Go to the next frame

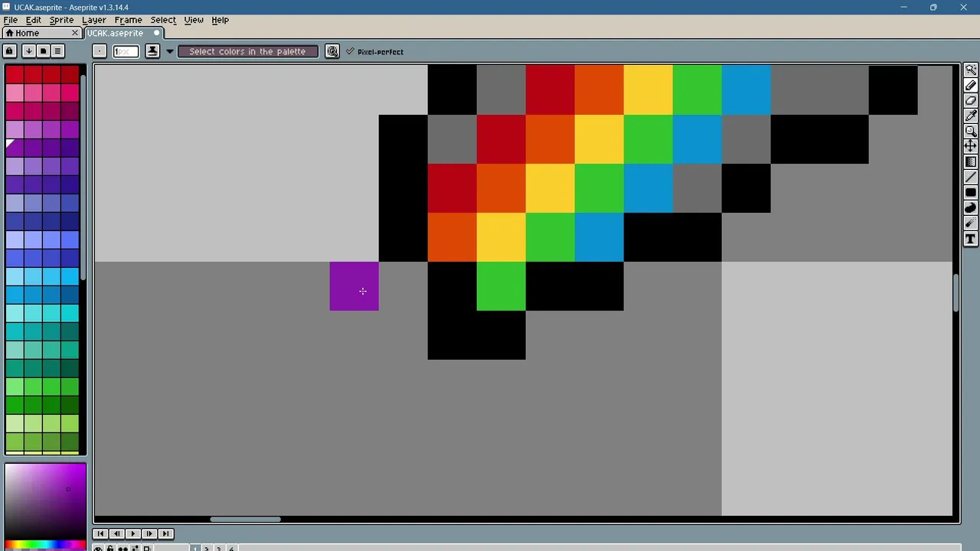click(149, 533)
